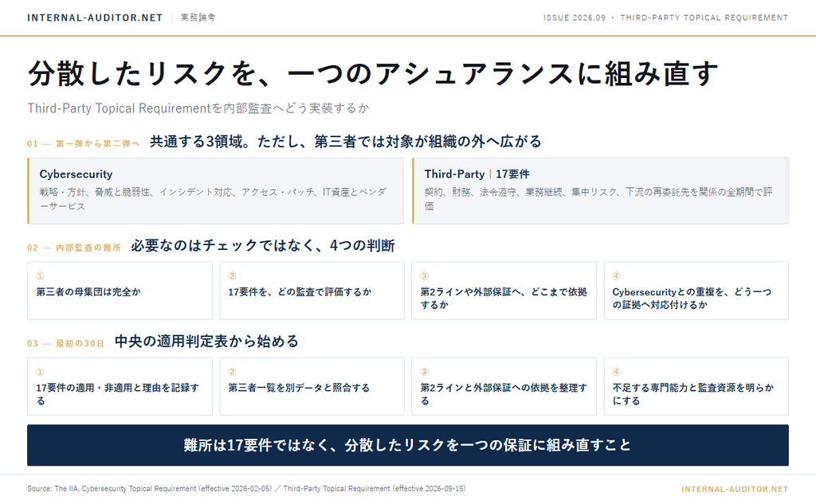Click the section label 01 — 第一弾から第二弾へ
This screenshot has width=816, height=504.
(83, 143)
